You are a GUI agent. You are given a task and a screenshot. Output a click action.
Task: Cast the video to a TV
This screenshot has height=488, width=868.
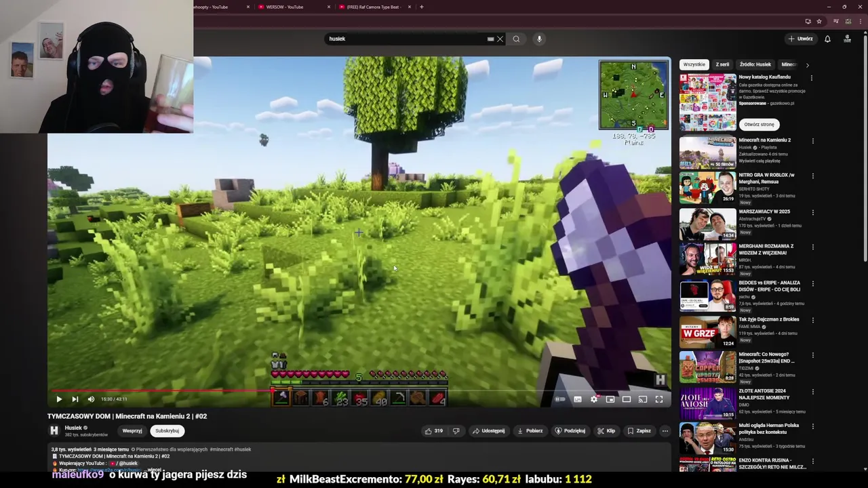(x=643, y=399)
